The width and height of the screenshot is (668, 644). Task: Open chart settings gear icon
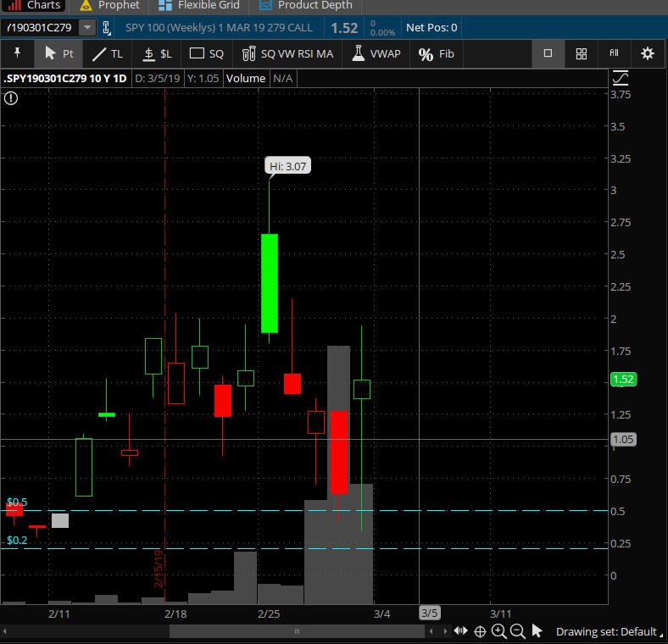647,53
